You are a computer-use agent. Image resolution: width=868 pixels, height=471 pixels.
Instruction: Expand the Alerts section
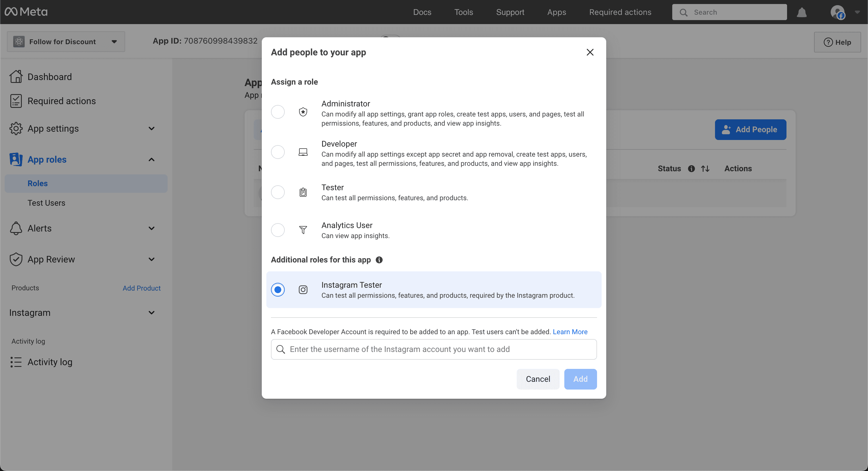point(151,228)
